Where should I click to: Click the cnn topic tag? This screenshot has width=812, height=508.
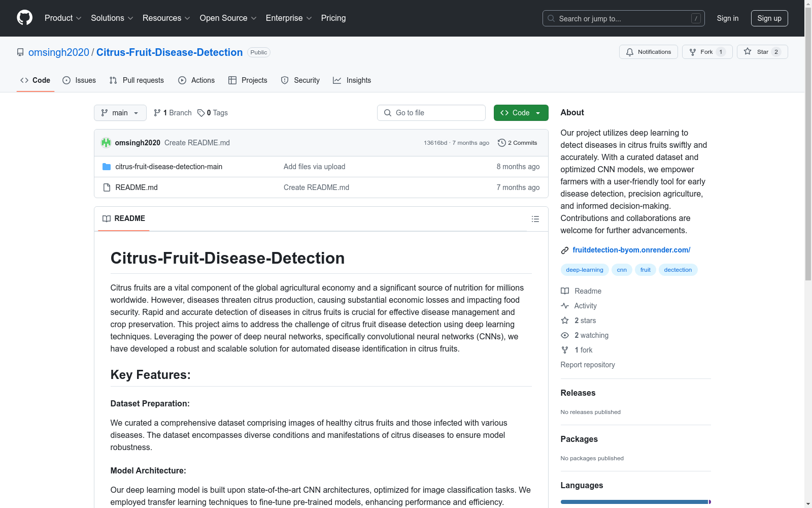tap(622, 270)
